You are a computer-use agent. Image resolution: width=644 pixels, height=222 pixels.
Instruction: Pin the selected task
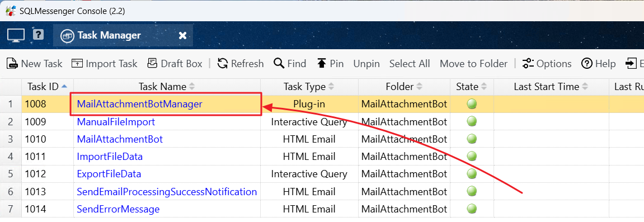click(x=330, y=64)
